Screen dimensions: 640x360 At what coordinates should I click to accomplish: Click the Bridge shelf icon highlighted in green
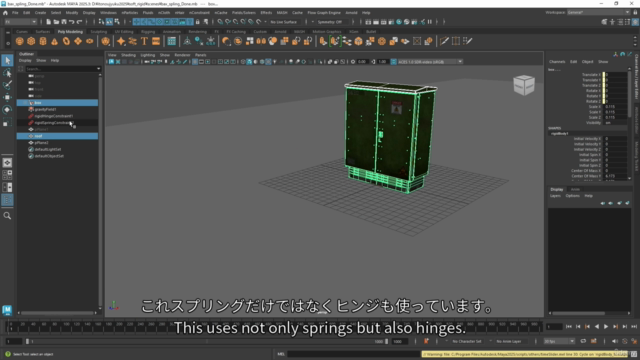pos(335,41)
